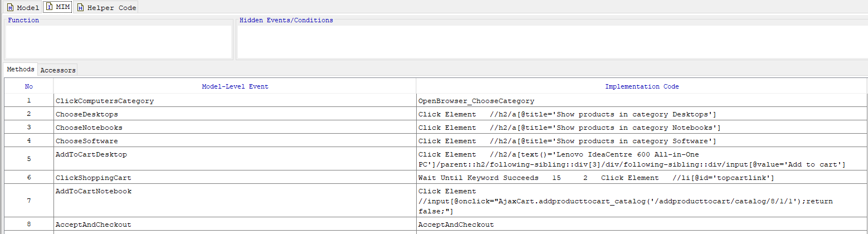This screenshot has width=868, height=234.
Task: Click the Implementation Code column header
Action: tap(641, 86)
